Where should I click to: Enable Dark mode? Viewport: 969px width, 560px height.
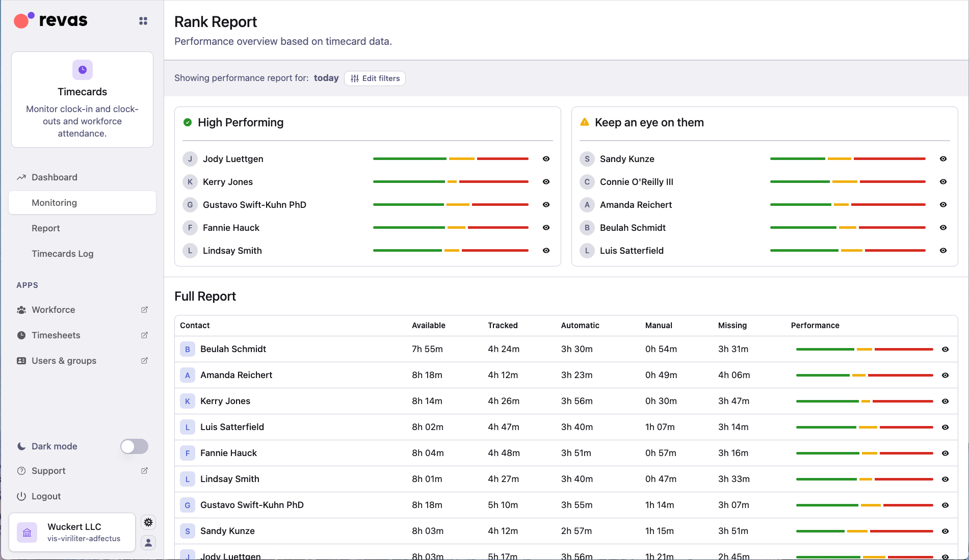[x=134, y=446]
